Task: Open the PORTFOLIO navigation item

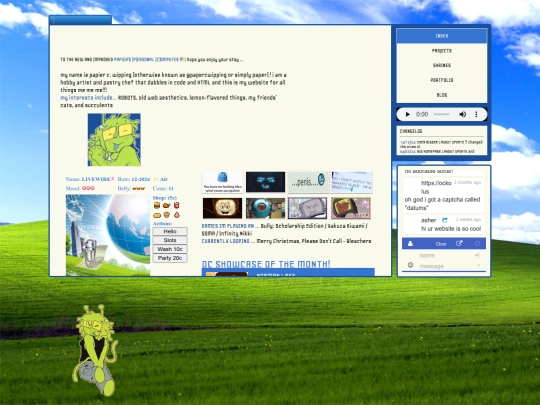Action: 442,80
